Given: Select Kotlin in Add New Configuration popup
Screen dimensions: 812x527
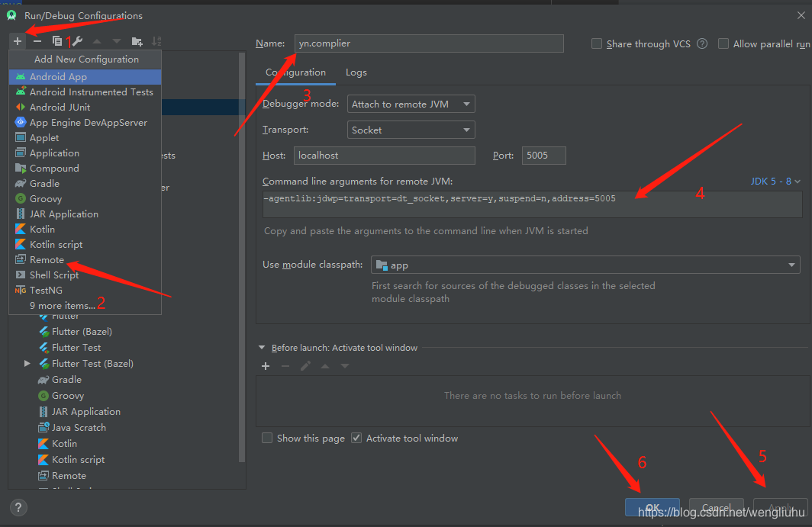Looking at the screenshot, I should click(85, 230).
